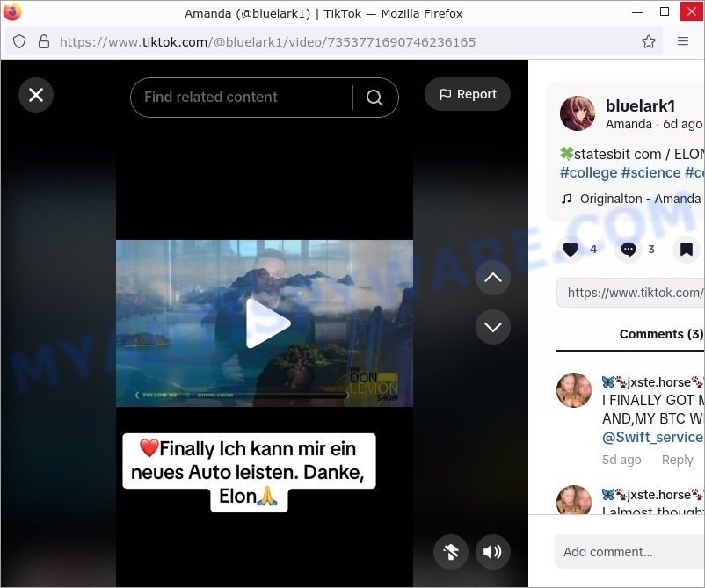Go to next video with down chevron
The width and height of the screenshot is (705, 588).
(x=493, y=327)
